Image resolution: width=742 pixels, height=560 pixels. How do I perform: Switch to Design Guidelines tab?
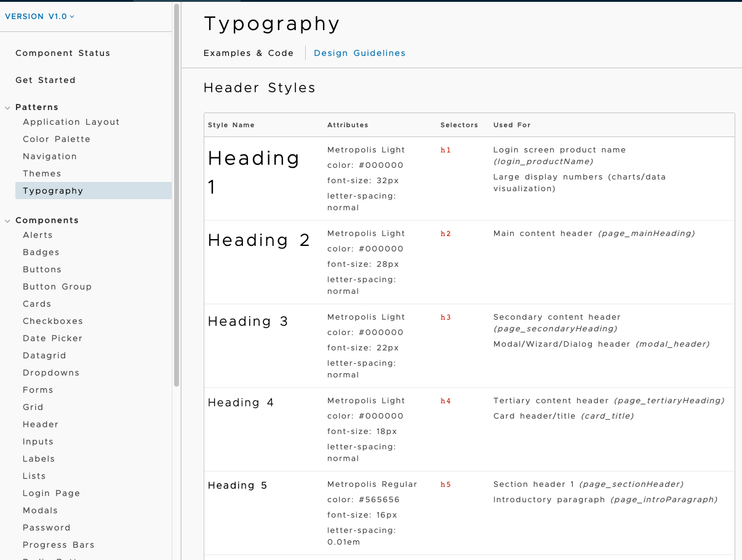360,53
